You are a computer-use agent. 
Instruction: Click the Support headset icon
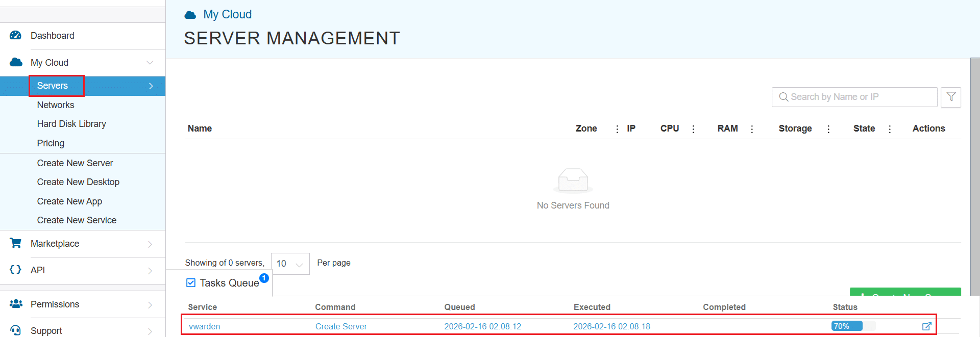16,330
